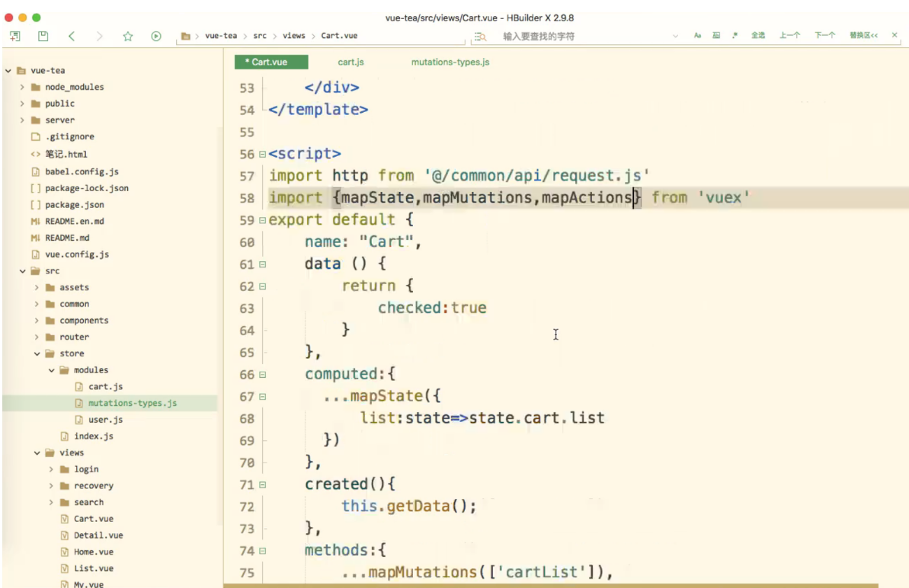This screenshot has width=909, height=588.
Task: Toggle case sensitive Aa option
Action: click(697, 35)
